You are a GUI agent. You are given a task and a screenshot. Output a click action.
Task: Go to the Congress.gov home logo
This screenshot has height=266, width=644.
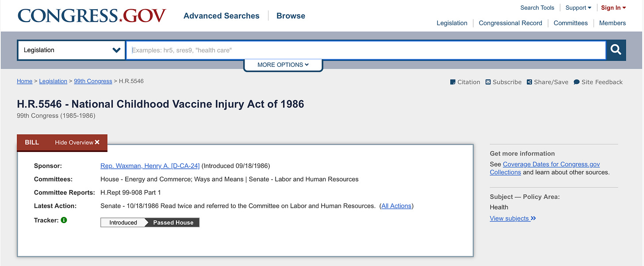click(92, 15)
